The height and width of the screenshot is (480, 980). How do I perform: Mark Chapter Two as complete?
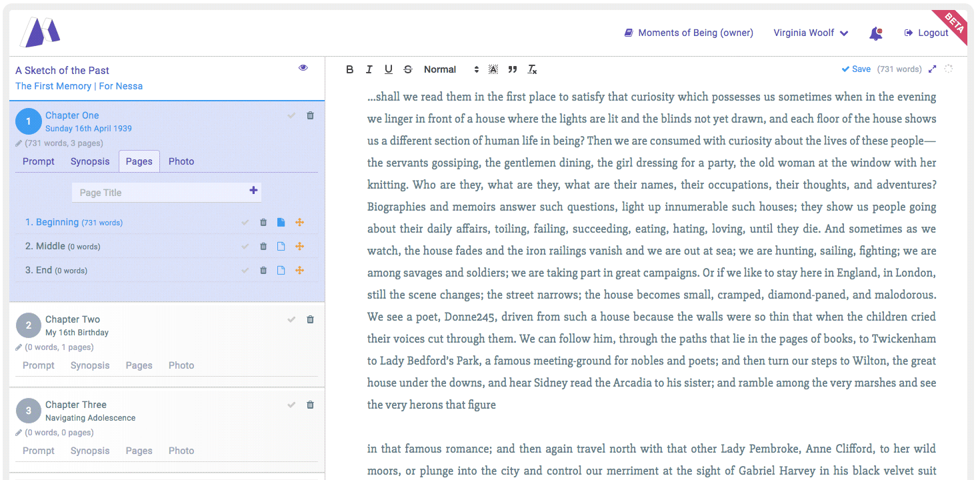(x=291, y=319)
